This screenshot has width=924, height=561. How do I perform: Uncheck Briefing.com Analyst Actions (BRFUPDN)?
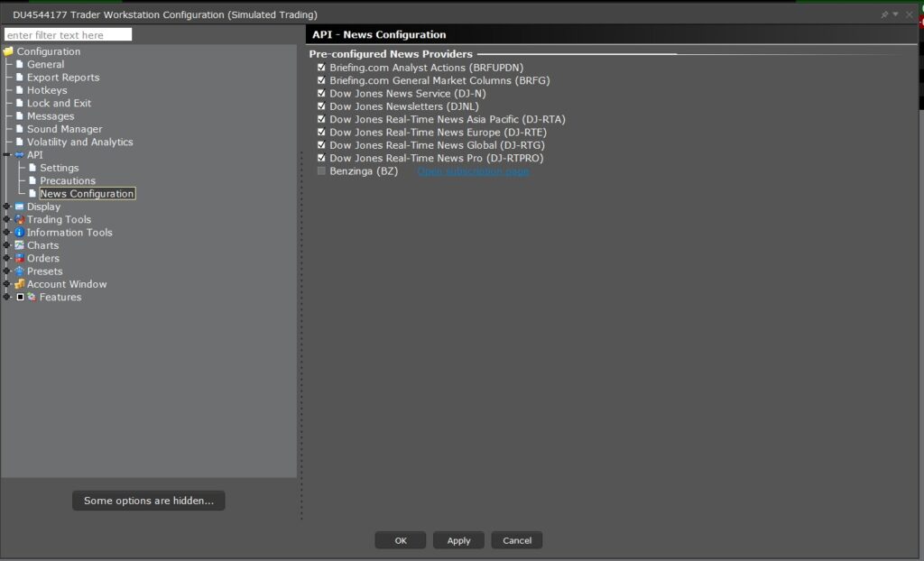pyautogui.click(x=321, y=68)
